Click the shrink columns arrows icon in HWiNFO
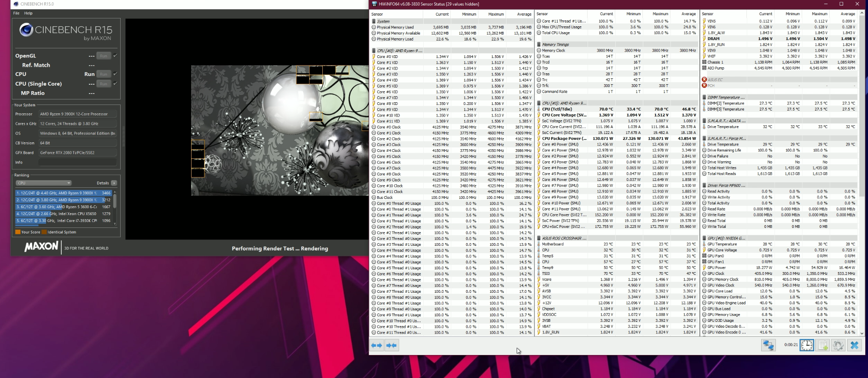The height and width of the screenshot is (378, 868). pyautogui.click(x=392, y=345)
